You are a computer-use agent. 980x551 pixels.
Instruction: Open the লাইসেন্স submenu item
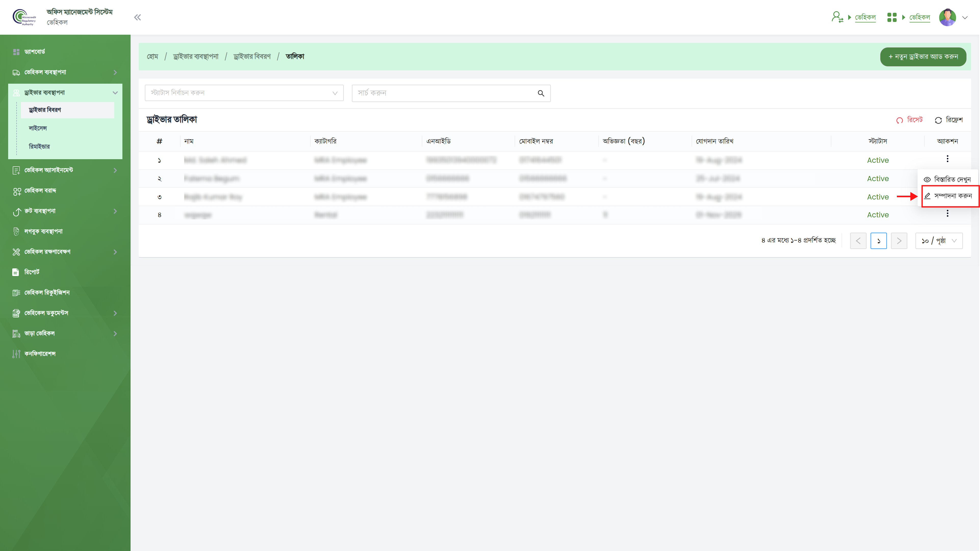pos(38,128)
